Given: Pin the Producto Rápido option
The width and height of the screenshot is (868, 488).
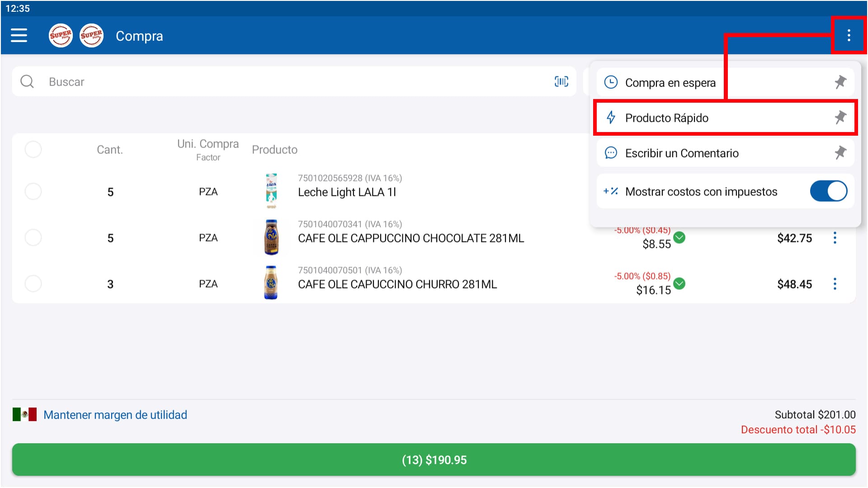Looking at the screenshot, I should (840, 118).
